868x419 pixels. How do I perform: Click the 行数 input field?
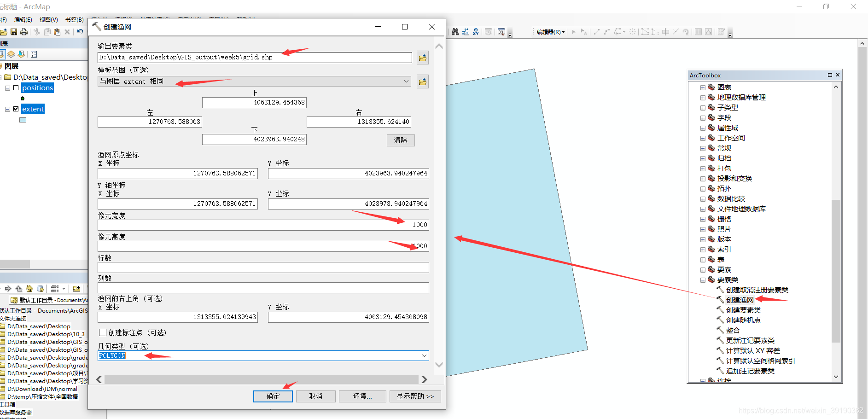pos(263,267)
